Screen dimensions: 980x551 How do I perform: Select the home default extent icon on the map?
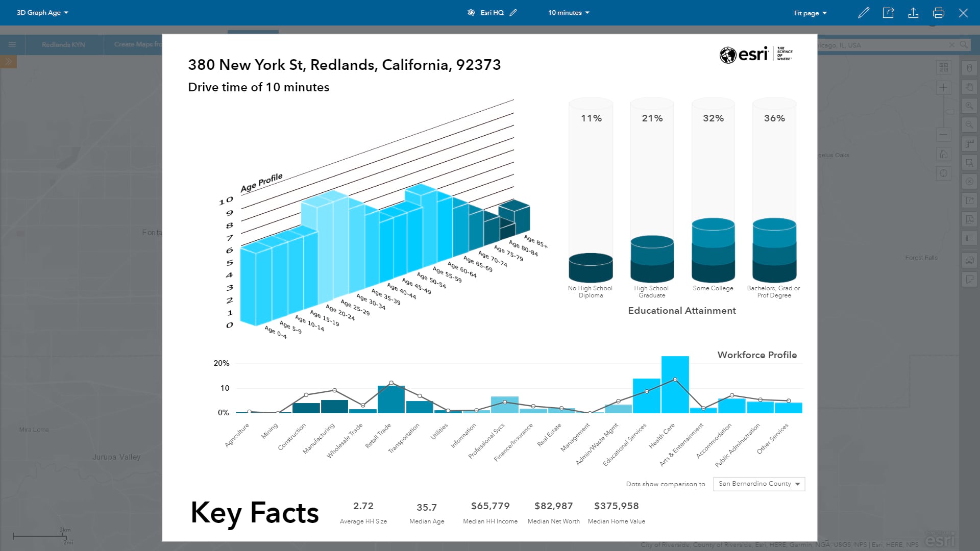point(944,154)
